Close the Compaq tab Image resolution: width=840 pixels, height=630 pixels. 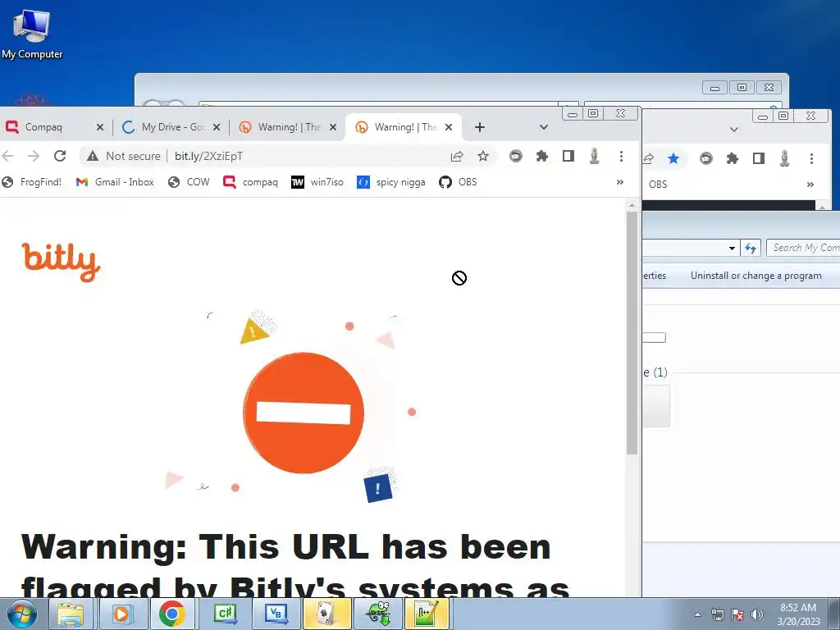click(x=99, y=127)
